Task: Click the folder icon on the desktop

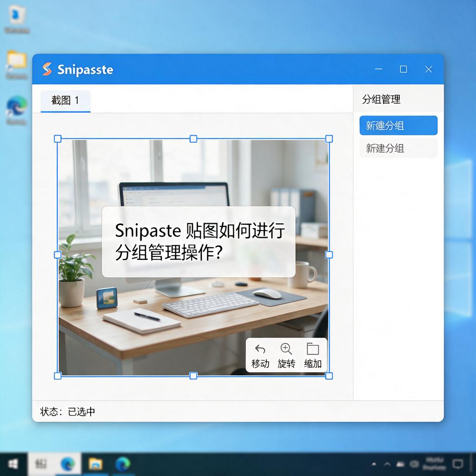Action: 17,59
